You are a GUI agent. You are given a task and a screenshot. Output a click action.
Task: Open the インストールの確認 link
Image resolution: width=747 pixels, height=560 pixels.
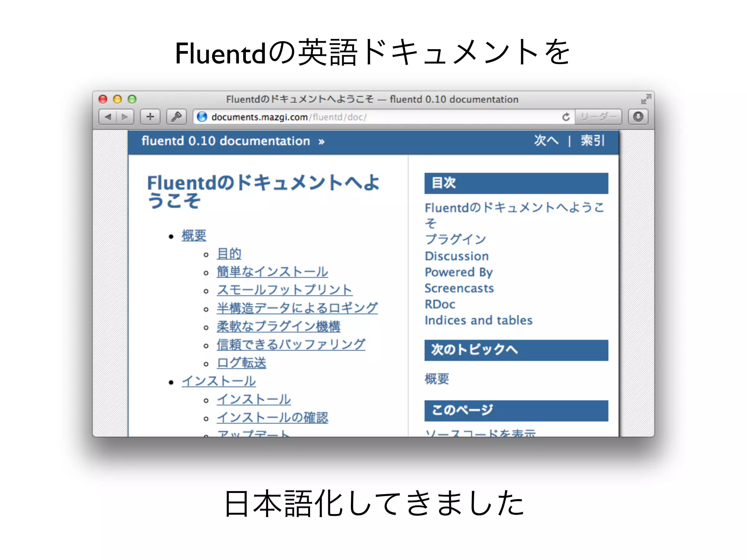click(x=272, y=418)
